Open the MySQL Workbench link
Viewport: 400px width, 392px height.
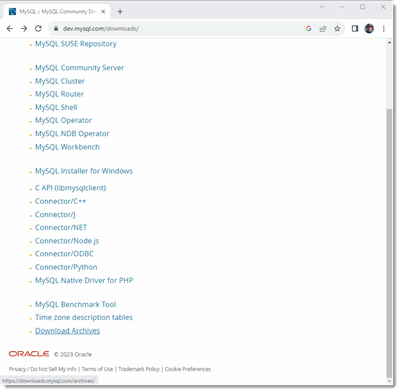[x=67, y=147]
